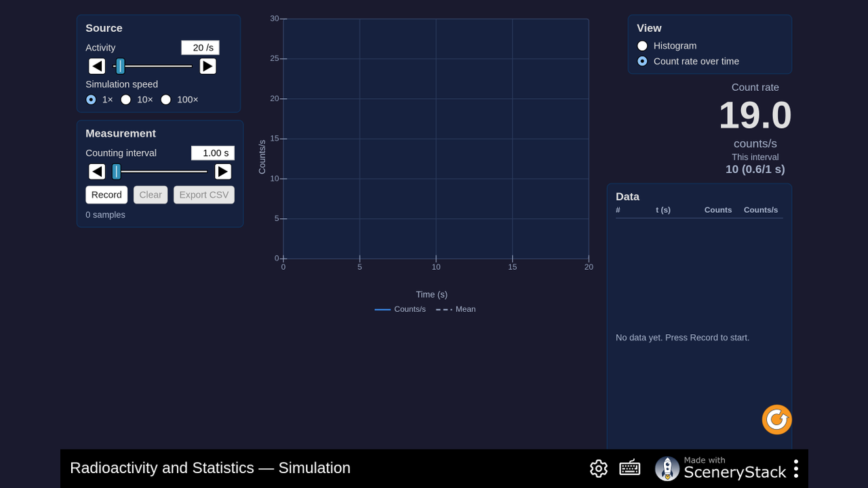Viewport: 868px width, 488px height.
Task: Open the keyboard shortcuts icon
Action: (x=630, y=468)
